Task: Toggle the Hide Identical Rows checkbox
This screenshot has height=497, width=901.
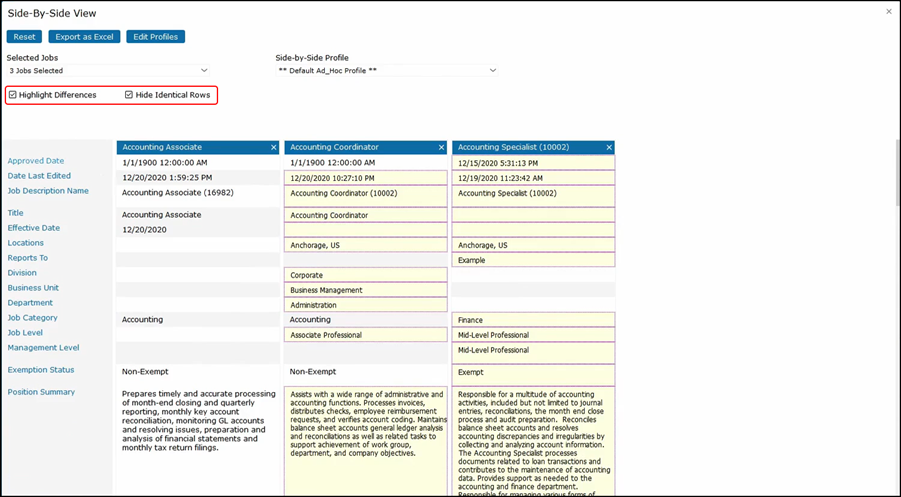Action: tap(129, 95)
